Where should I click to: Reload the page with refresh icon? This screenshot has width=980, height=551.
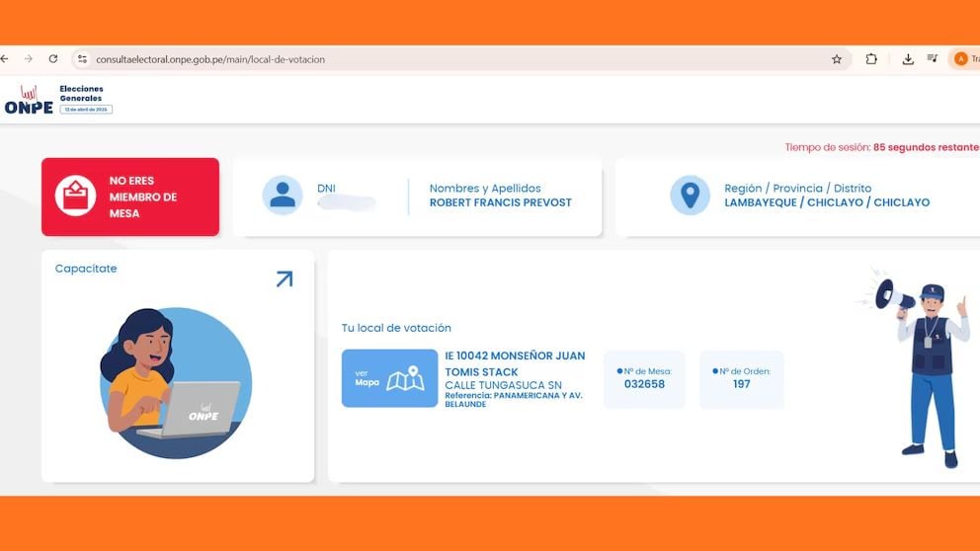point(53,59)
